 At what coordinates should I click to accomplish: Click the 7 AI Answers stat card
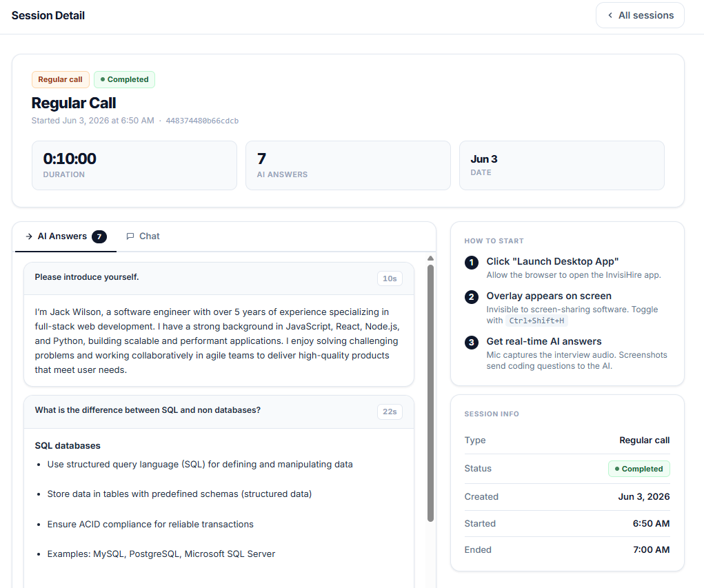(x=348, y=165)
